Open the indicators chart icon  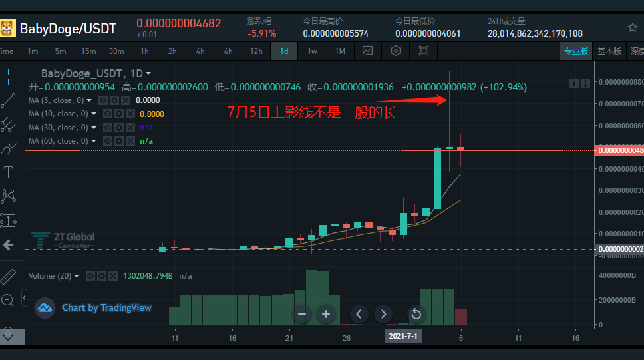click(368, 51)
